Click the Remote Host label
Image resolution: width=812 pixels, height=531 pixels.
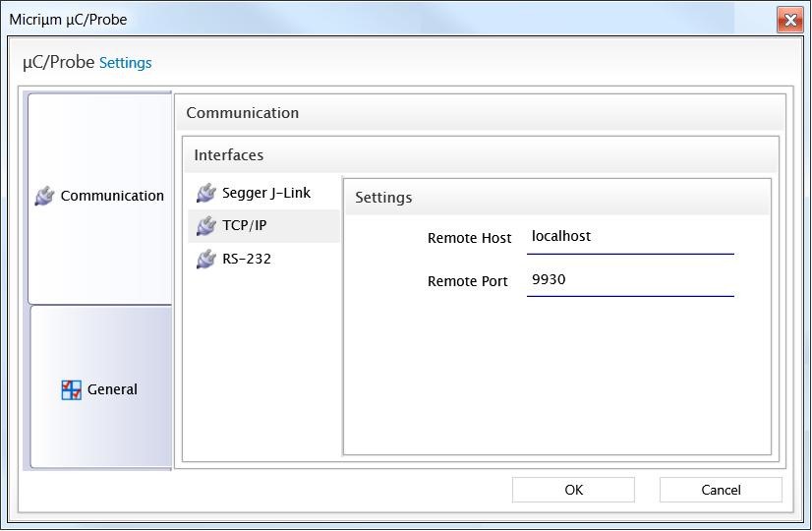[x=469, y=238]
